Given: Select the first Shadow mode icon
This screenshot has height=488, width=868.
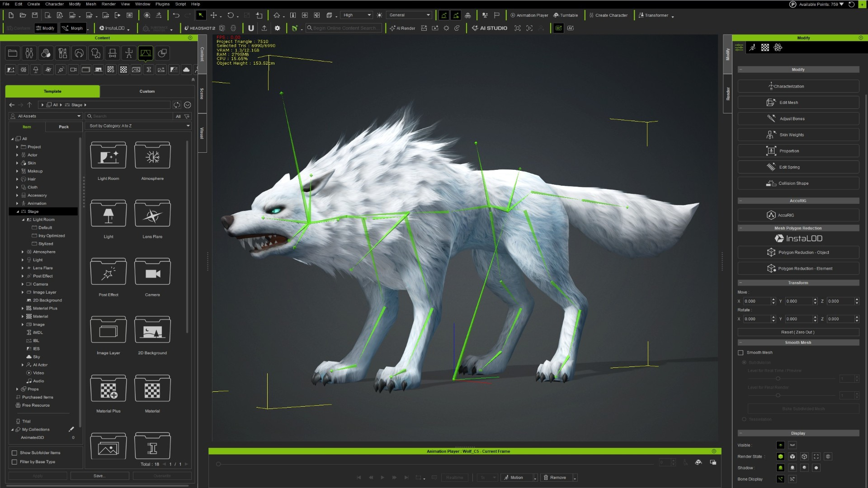Looking at the screenshot, I should 780,468.
